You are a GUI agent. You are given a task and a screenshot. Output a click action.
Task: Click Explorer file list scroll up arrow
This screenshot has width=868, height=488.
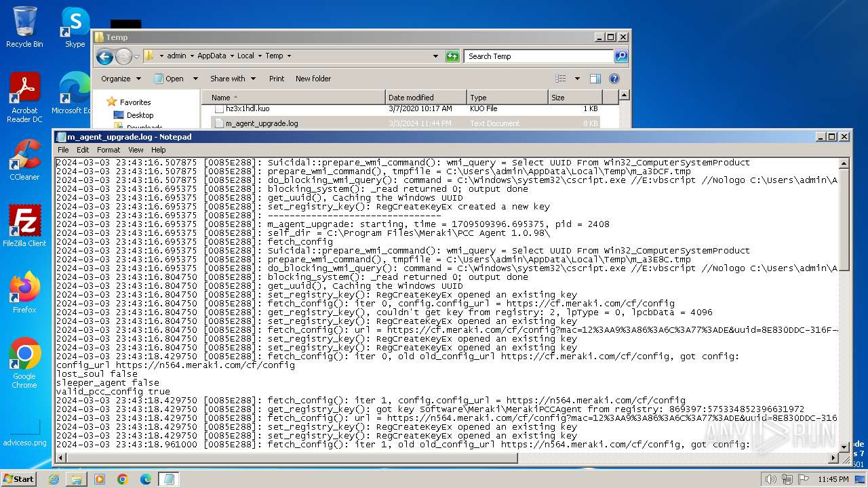point(625,96)
